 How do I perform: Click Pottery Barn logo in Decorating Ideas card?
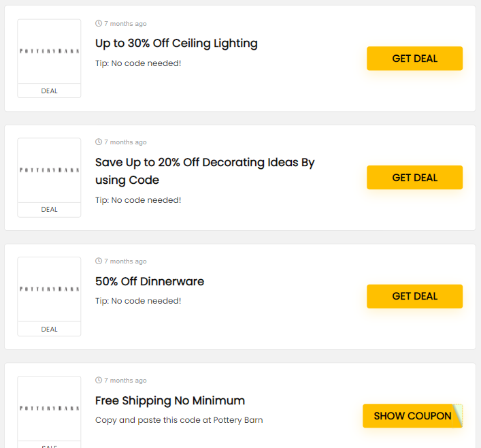[49, 170]
